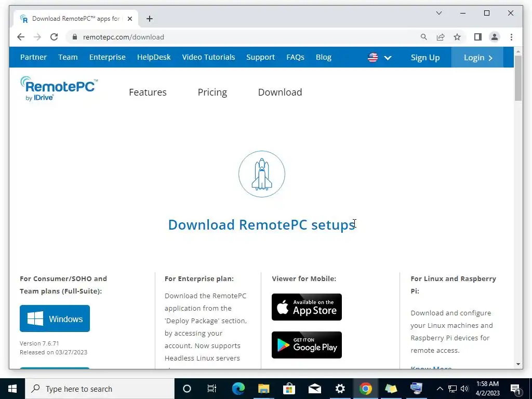Open Video Tutorials page
The width and height of the screenshot is (532, 399).
coord(208,57)
